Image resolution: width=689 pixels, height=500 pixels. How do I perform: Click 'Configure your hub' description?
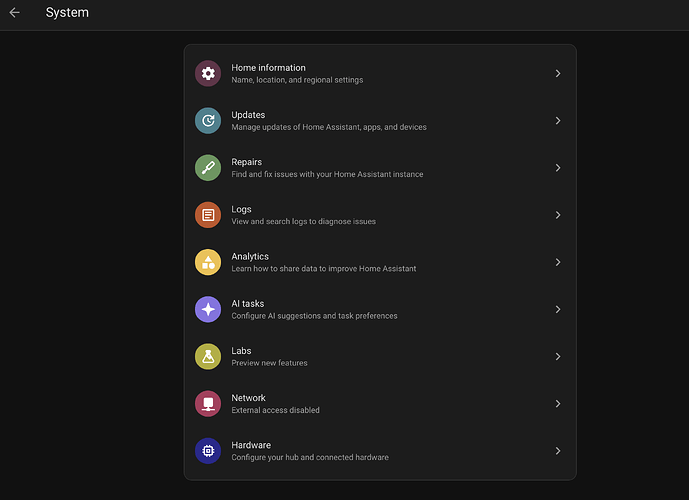pyautogui.click(x=310, y=457)
